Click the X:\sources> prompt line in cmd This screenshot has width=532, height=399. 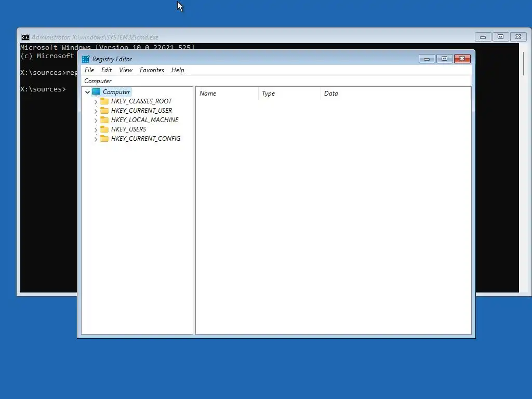[x=43, y=89]
